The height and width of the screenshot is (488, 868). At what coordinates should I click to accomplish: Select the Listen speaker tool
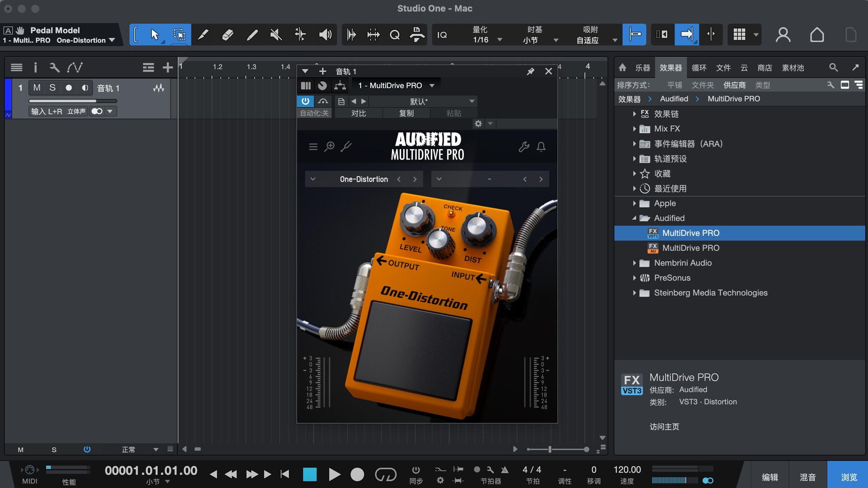pyautogui.click(x=325, y=35)
